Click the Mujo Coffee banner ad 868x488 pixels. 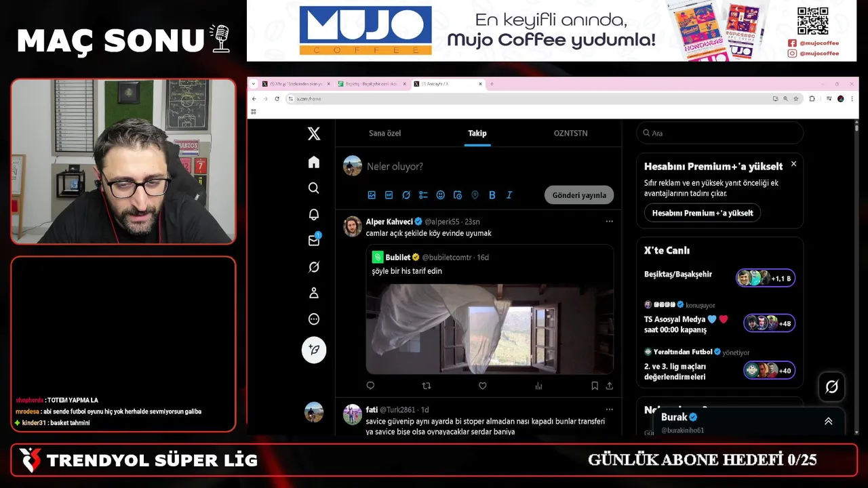(x=553, y=30)
